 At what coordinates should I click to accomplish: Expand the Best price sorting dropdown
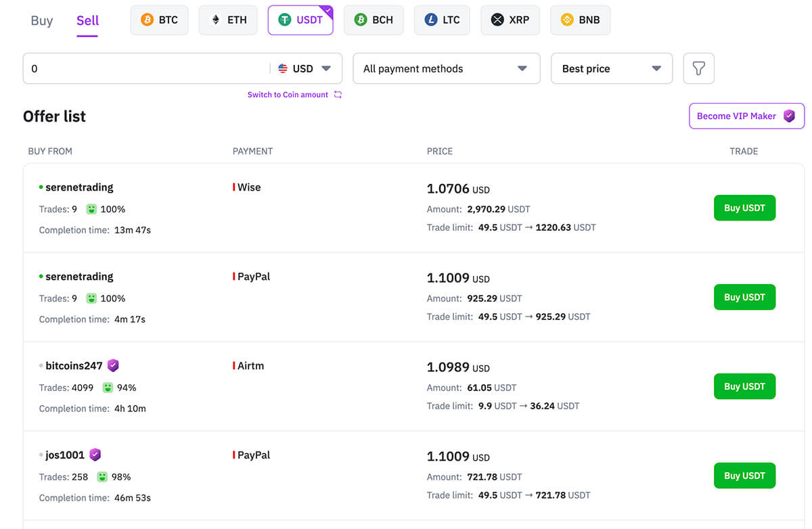click(611, 68)
